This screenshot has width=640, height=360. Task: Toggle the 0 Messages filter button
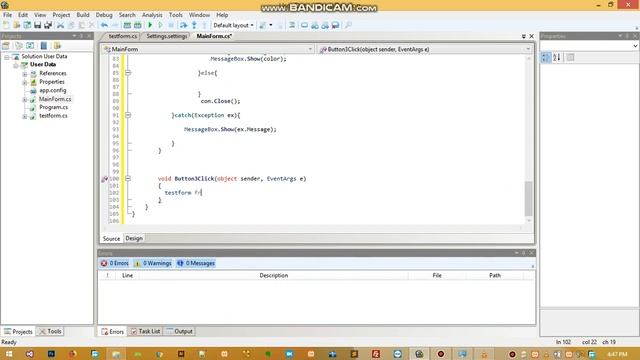196,263
